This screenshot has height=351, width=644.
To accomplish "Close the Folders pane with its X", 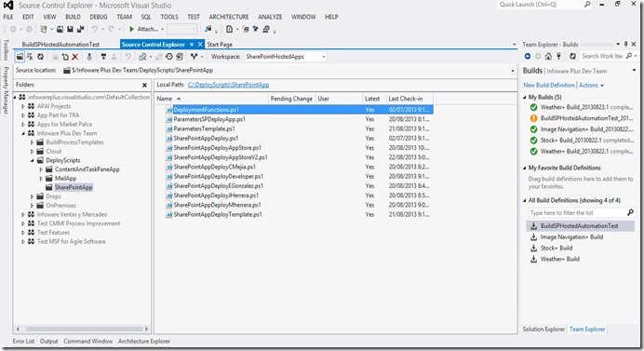I will click(144, 85).
